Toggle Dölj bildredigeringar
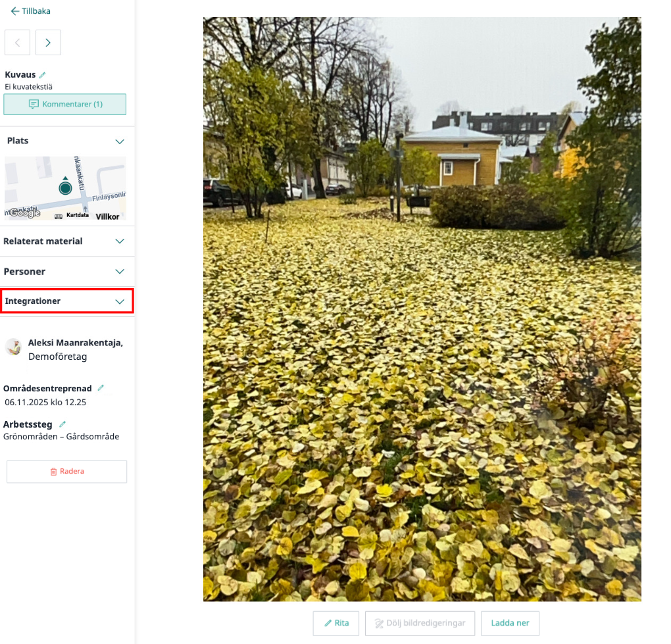 pyautogui.click(x=420, y=623)
